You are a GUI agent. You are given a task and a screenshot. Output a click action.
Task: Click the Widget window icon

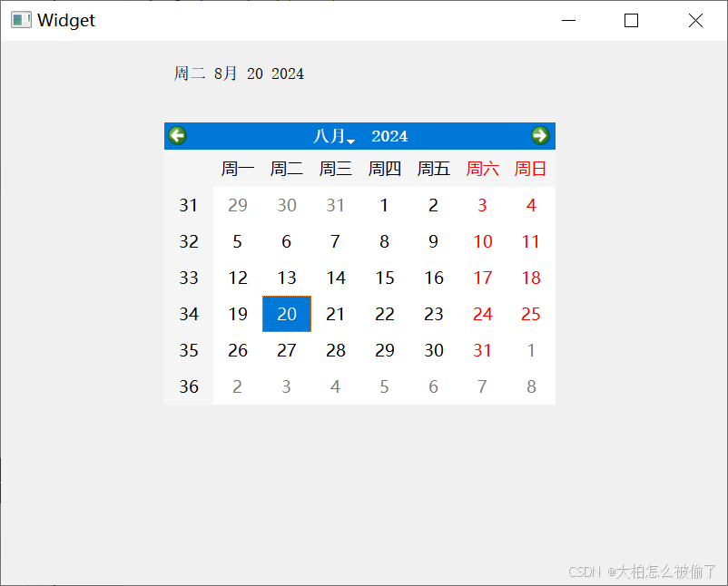21,20
